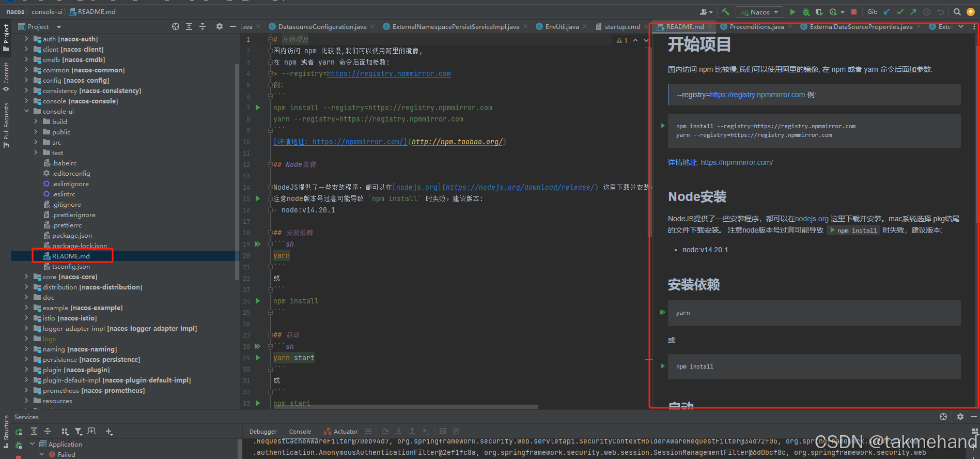980x459 pixels.
Task: Click the nacos breadcrumb in navigation bar
Action: 15,11
